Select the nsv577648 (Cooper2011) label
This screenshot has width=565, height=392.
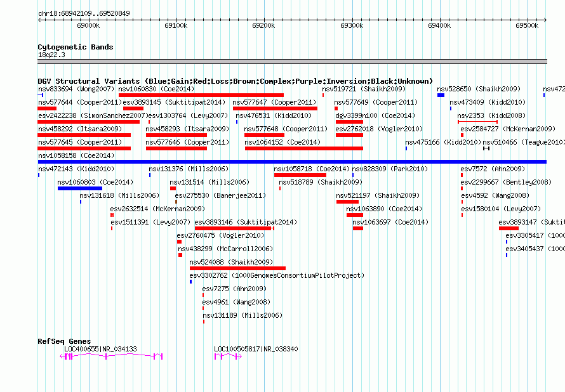[286, 129]
